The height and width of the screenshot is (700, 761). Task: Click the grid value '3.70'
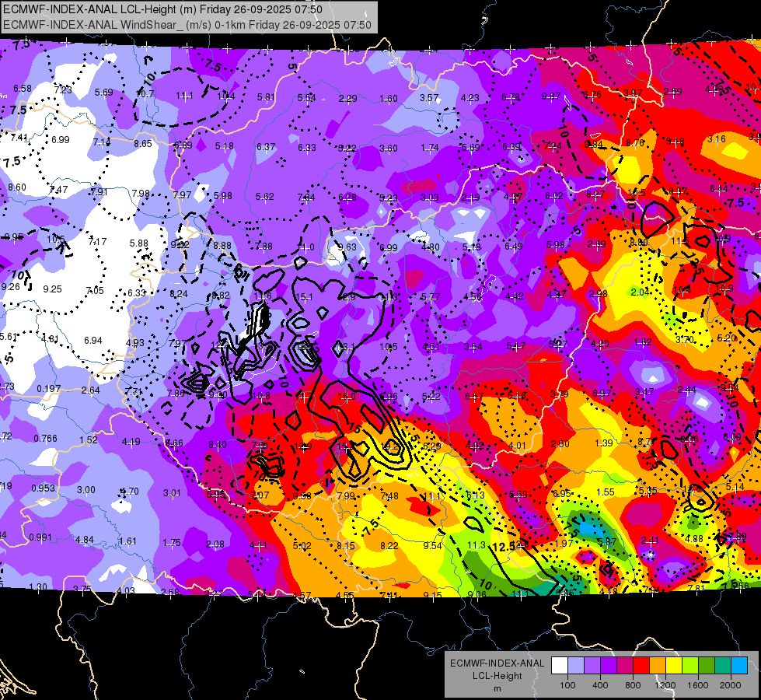pos(684,340)
